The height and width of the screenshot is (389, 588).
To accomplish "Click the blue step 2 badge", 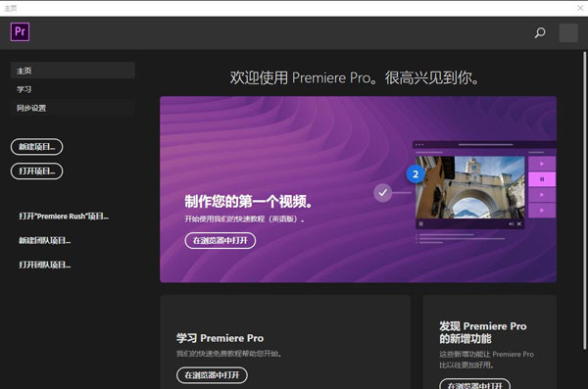I will click(416, 174).
